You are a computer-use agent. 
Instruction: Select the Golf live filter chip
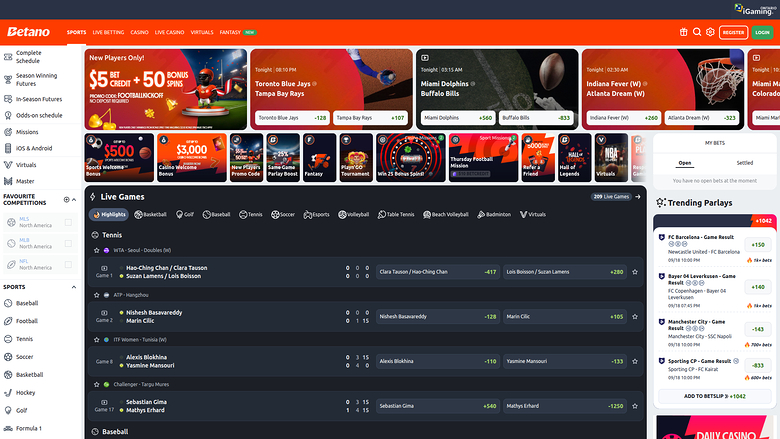point(185,214)
